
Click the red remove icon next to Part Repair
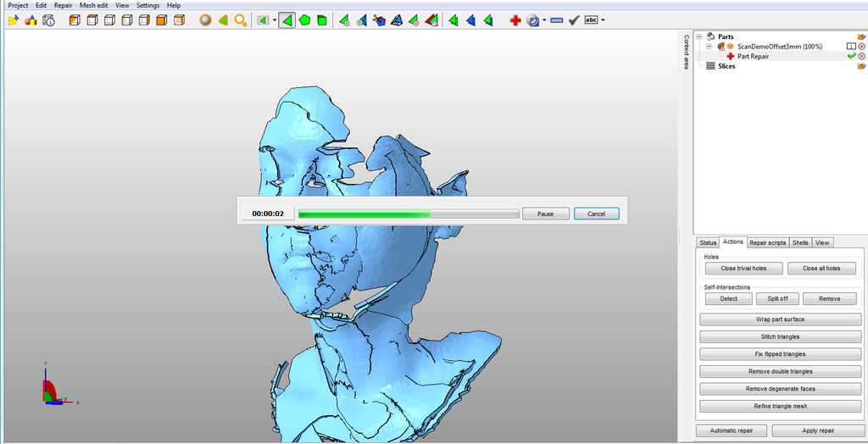pos(861,56)
